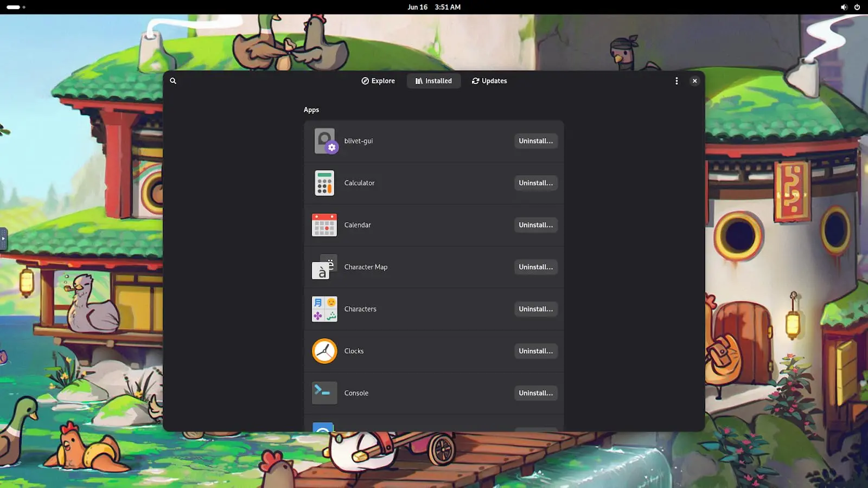The width and height of the screenshot is (868, 488).
Task: Click the Characters app icon
Action: coord(324,309)
